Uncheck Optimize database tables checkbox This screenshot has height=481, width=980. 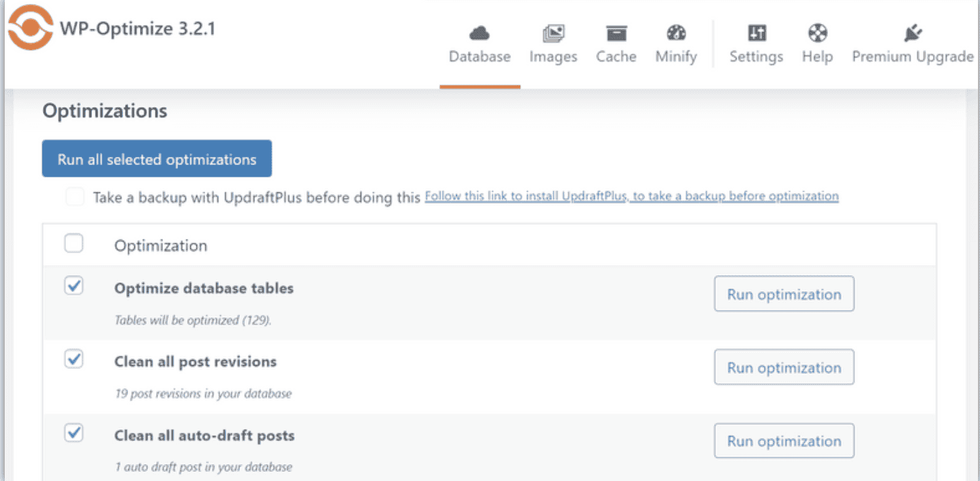click(74, 287)
